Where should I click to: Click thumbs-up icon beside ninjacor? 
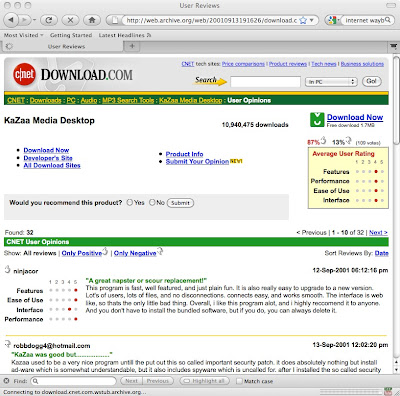click(8, 269)
